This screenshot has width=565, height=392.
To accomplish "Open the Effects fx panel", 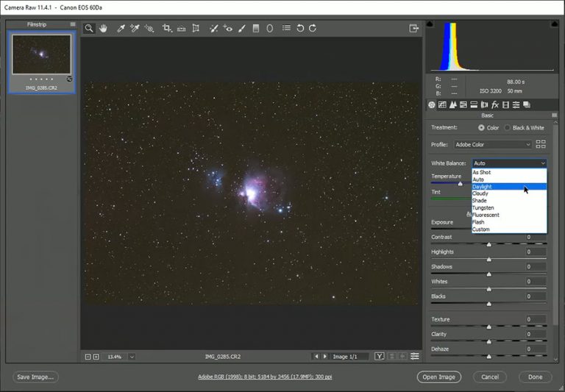I will tap(495, 105).
